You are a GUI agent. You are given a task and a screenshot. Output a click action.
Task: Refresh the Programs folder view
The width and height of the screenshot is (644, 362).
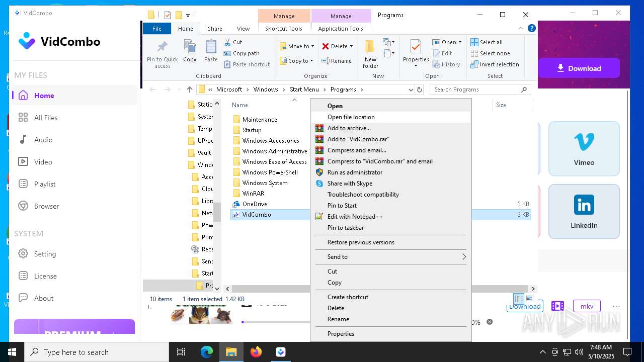point(420,89)
